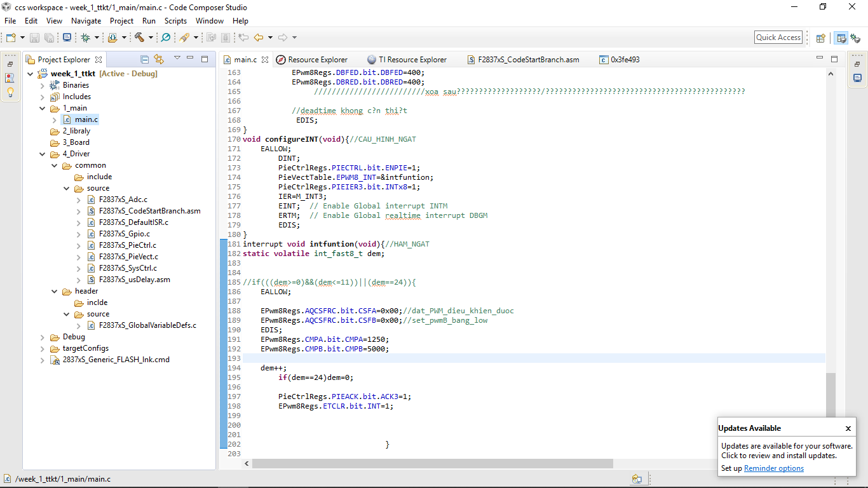Click the flashlight search toolbar icon

click(x=184, y=37)
